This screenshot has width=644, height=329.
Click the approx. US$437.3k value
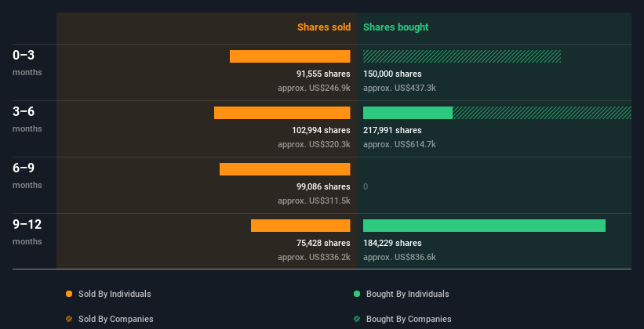399,88
